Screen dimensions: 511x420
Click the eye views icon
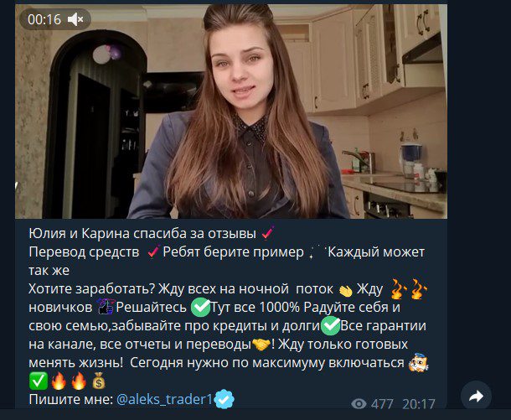pos(359,404)
